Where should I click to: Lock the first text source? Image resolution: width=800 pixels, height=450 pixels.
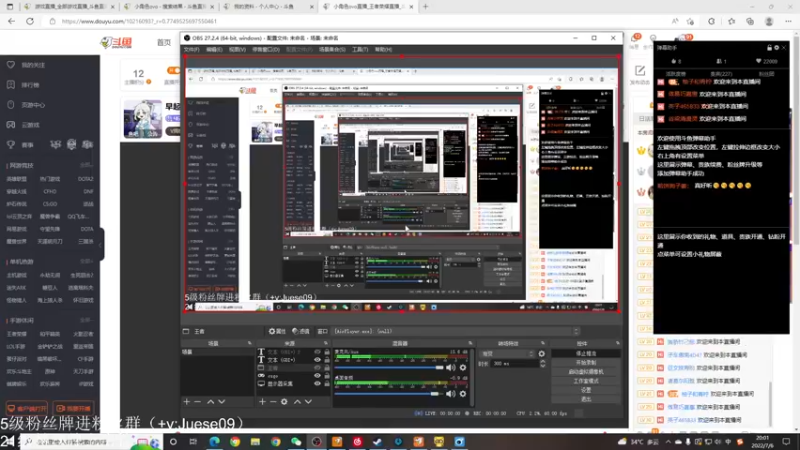[327, 352]
